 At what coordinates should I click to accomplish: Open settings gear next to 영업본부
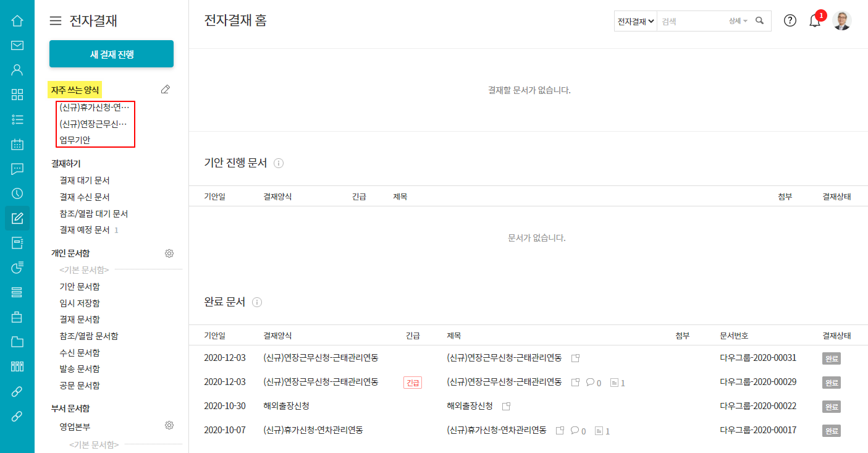coord(169,425)
